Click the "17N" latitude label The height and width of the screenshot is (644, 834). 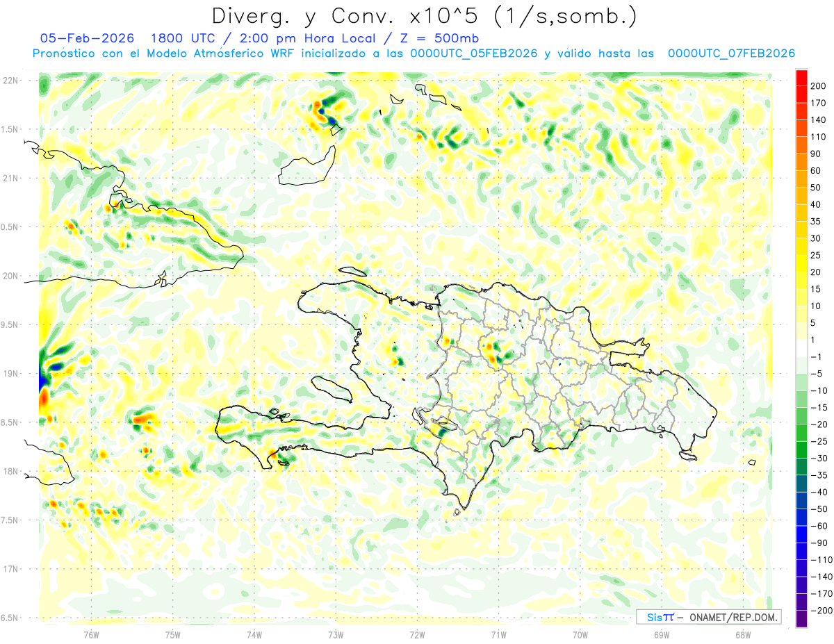[x=10, y=569]
